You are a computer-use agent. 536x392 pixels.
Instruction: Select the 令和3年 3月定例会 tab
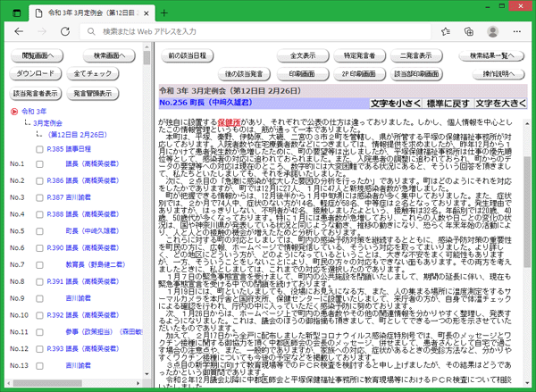pos(92,13)
